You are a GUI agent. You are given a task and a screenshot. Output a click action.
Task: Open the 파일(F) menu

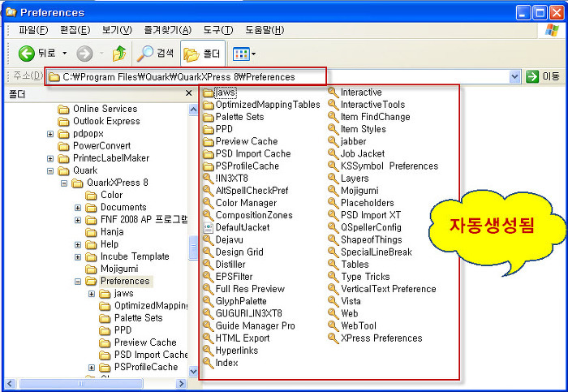click(x=33, y=30)
